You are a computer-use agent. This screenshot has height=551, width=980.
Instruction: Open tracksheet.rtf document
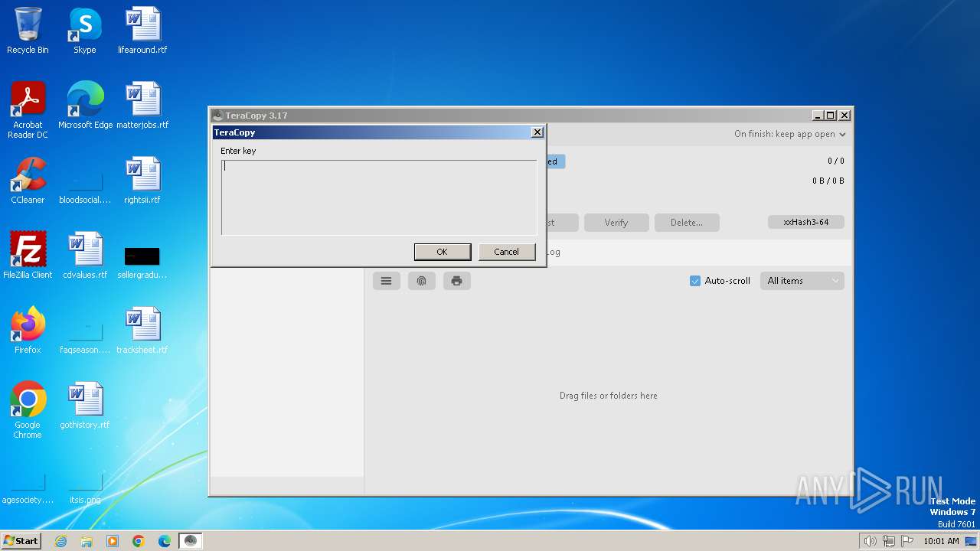click(142, 331)
